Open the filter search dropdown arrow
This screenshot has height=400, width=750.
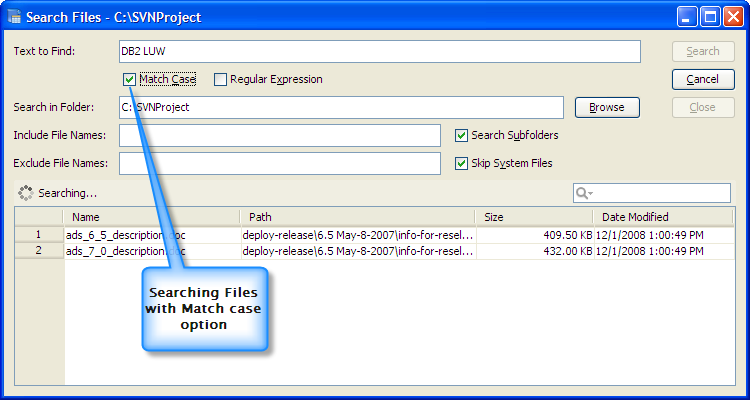(x=591, y=193)
